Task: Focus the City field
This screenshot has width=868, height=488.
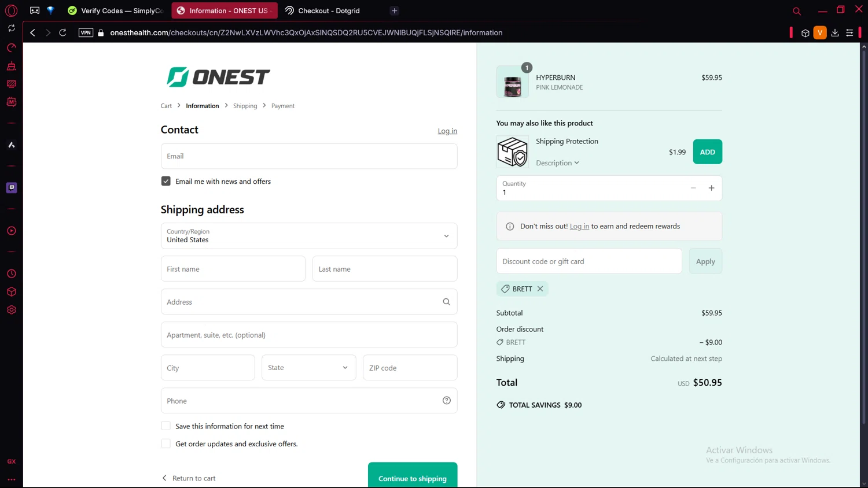Action: pos(208,368)
